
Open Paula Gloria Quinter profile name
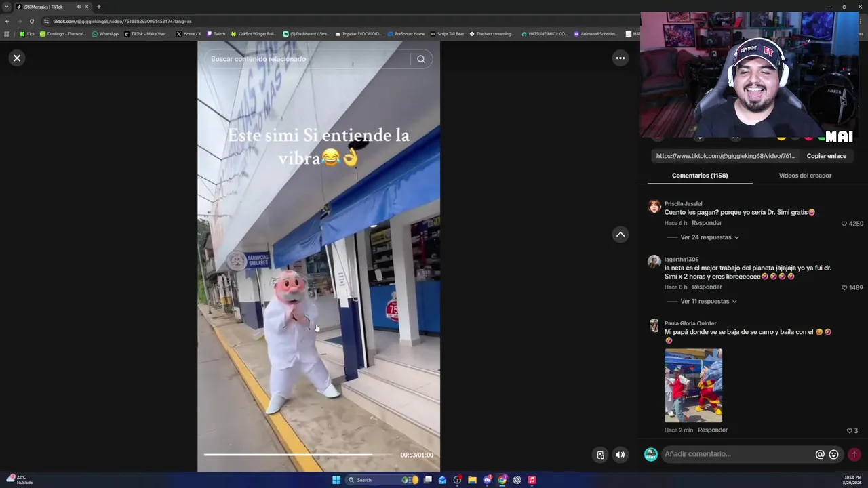(x=690, y=323)
